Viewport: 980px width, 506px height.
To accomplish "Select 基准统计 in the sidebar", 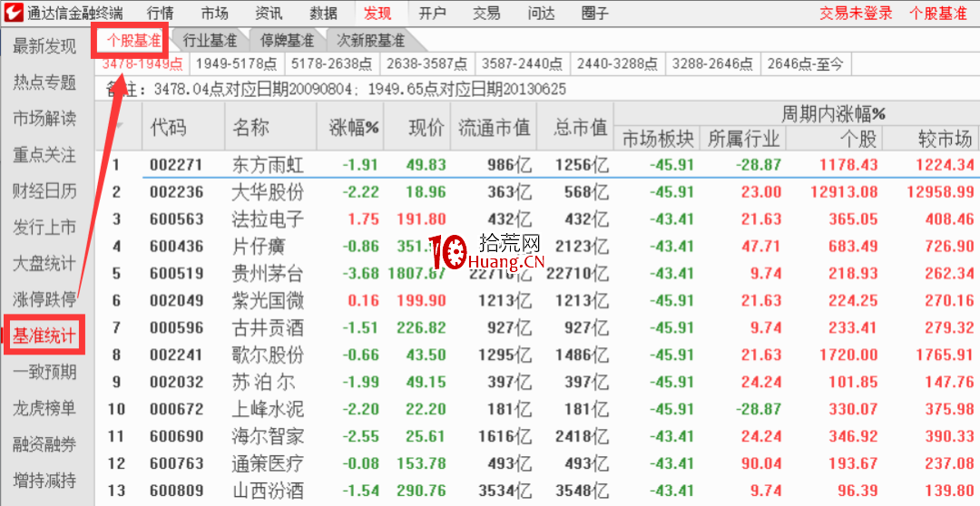I will [44, 336].
